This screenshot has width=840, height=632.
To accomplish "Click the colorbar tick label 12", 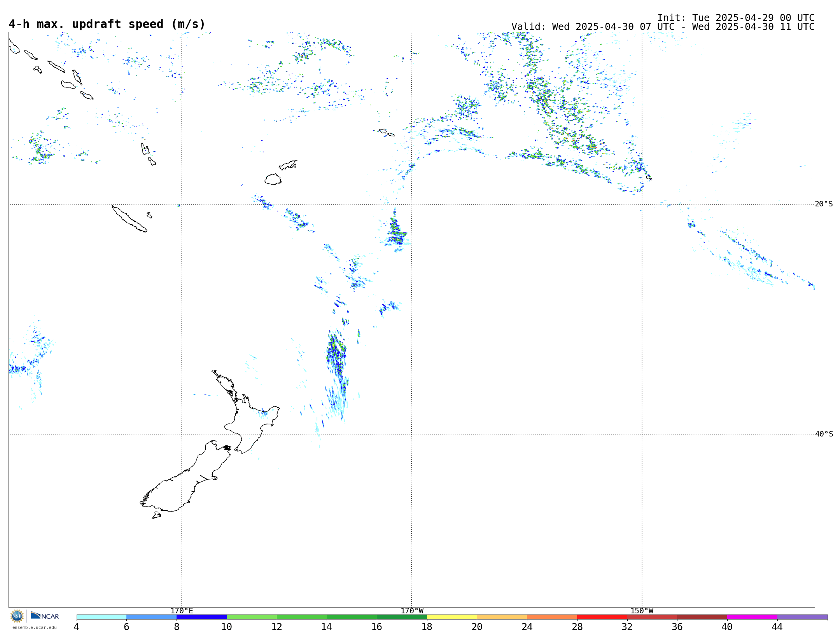I will (x=277, y=627).
